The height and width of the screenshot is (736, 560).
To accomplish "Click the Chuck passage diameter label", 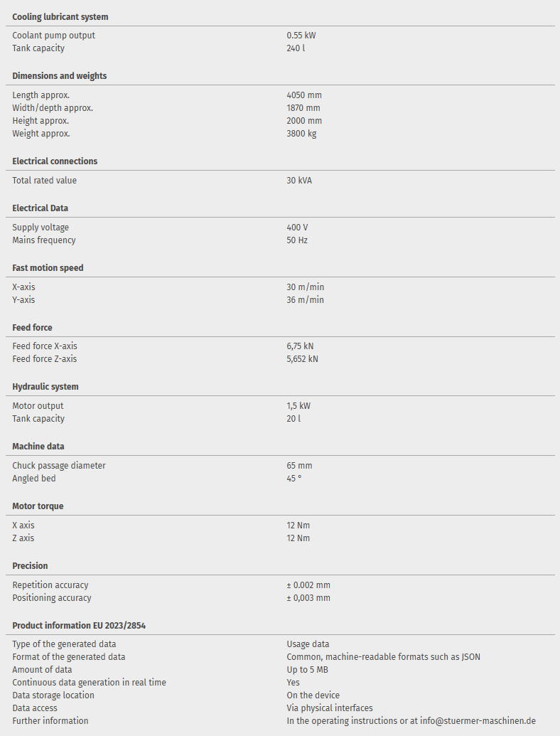I will (59, 466).
